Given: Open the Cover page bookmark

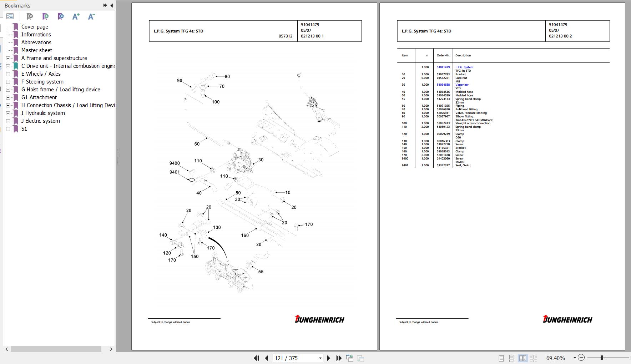Looking at the screenshot, I should [35, 27].
